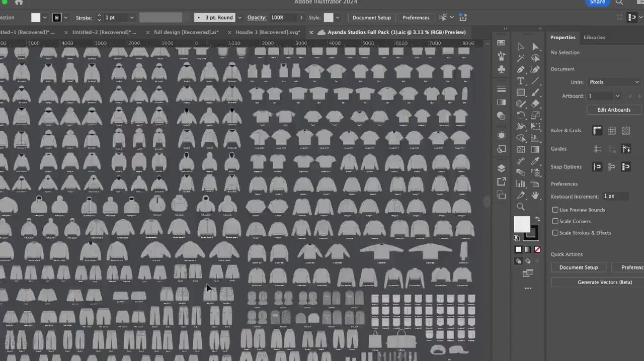Select the Rotate tool
Viewport: 644px width, 361px height.
521,115
